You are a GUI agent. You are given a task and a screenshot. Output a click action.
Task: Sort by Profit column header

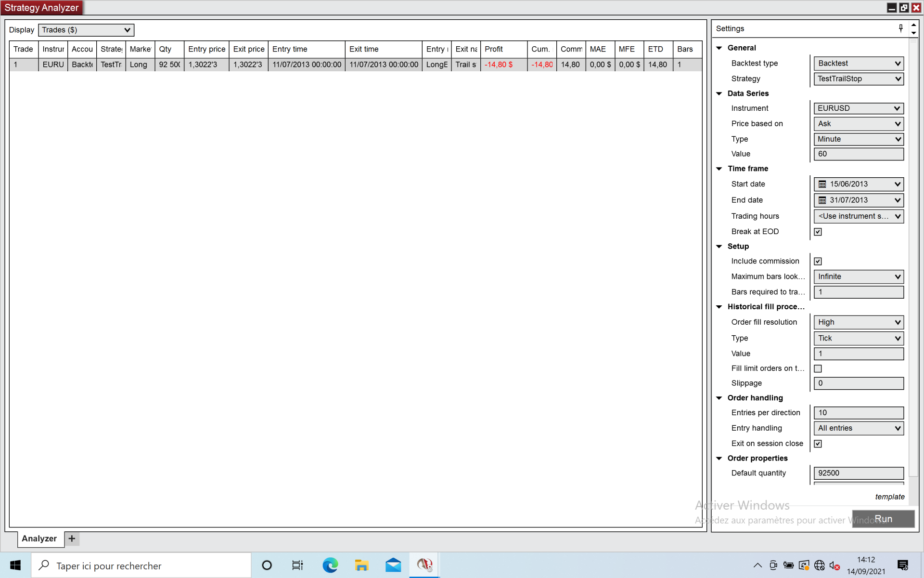(503, 49)
